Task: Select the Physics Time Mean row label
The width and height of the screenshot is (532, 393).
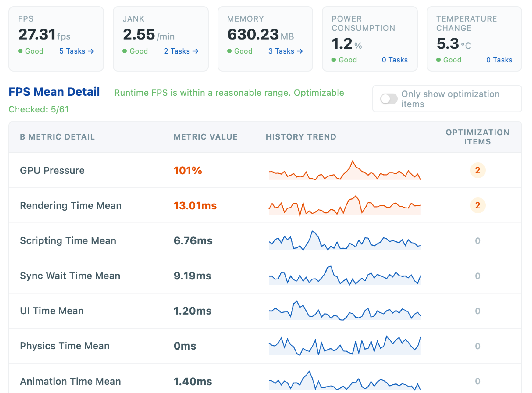Action: [x=65, y=346]
